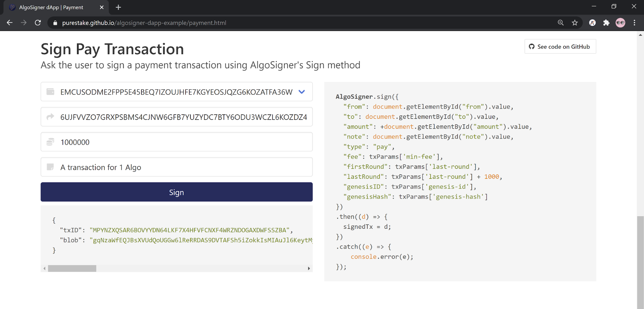Click the wallet icon beside the sender address
The height and width of the screenshot is (309, 644).
pos(50,92)
